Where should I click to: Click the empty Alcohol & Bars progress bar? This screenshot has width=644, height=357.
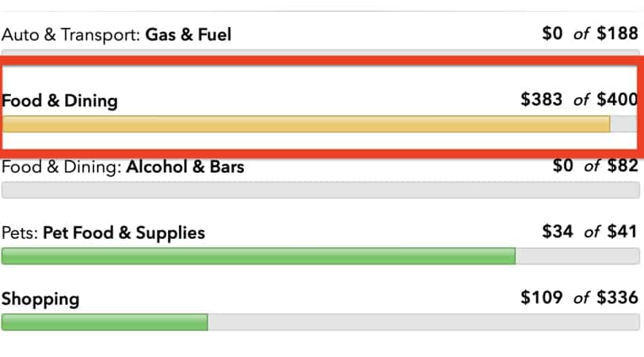coord(321,190)
